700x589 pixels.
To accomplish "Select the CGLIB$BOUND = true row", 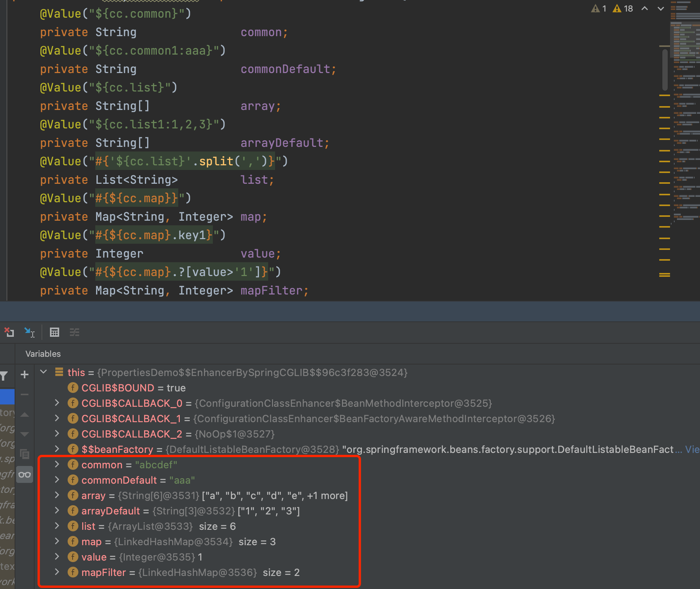I will 368,388.
